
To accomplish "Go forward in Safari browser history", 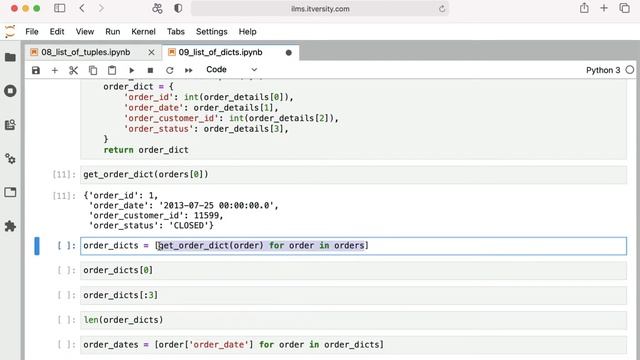I will (101, 8).
